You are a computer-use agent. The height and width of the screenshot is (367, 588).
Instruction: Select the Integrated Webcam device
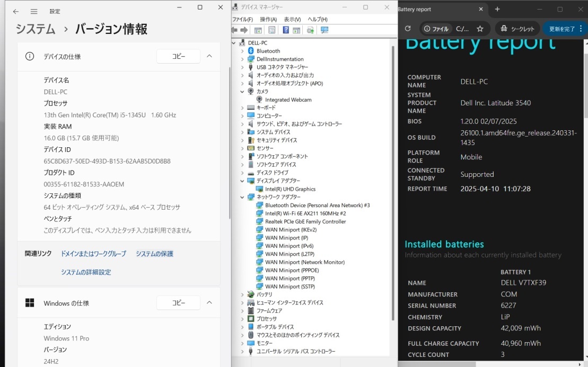pos(288,100)
